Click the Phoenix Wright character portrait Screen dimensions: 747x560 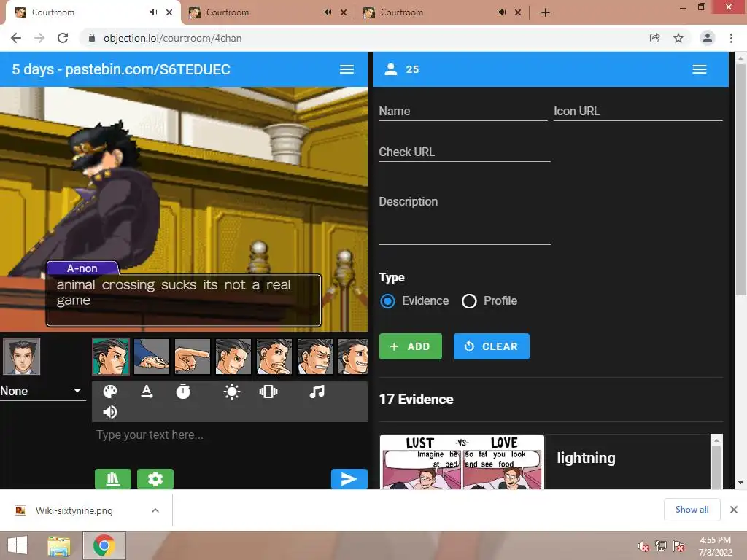pyautogui.click(x=21, y=356)
